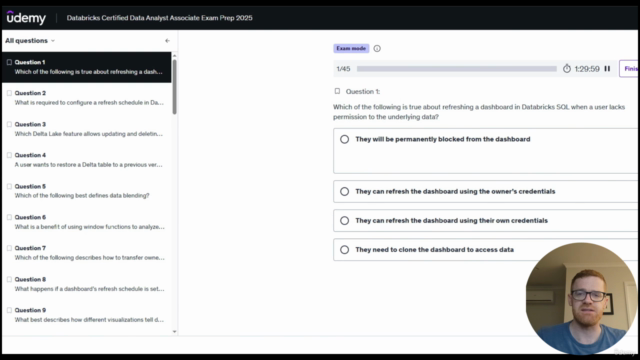640x360 pixels.
Task: Click the exam progress bar
Action: pos(456,69)
